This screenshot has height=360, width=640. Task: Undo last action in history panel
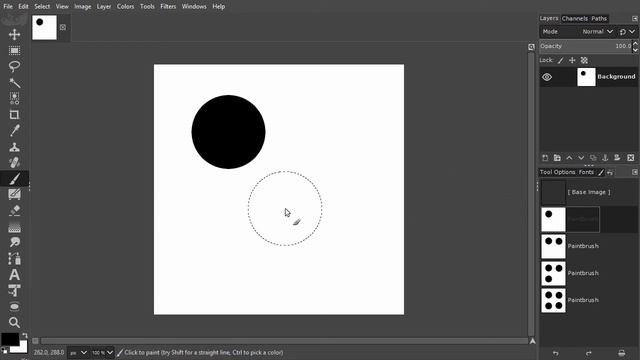click(x=556, y=353)
